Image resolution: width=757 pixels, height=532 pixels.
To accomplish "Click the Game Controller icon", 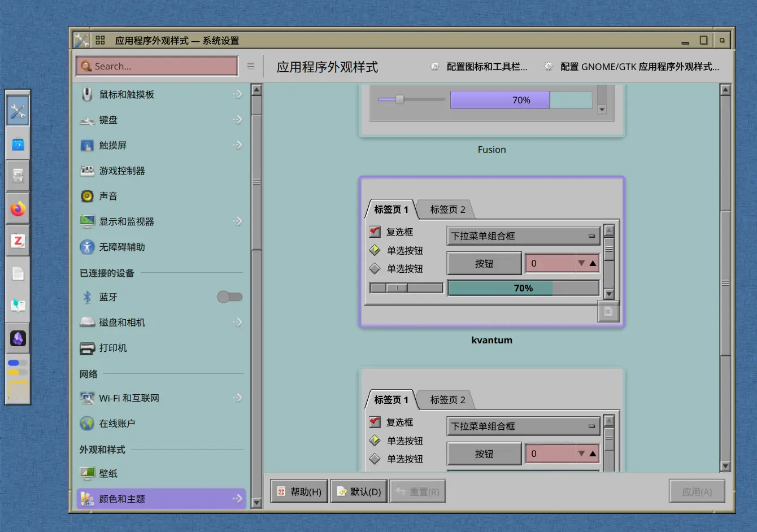I will 87,171.
